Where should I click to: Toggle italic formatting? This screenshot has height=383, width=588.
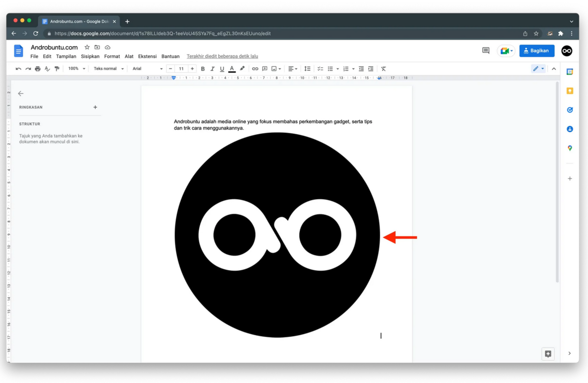point(212,69)
